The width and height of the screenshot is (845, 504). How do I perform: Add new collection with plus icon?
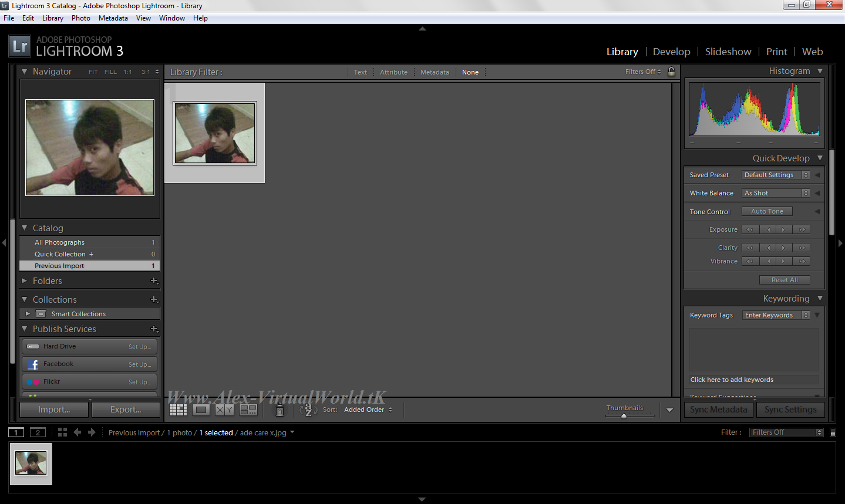[x=154, y=300]
